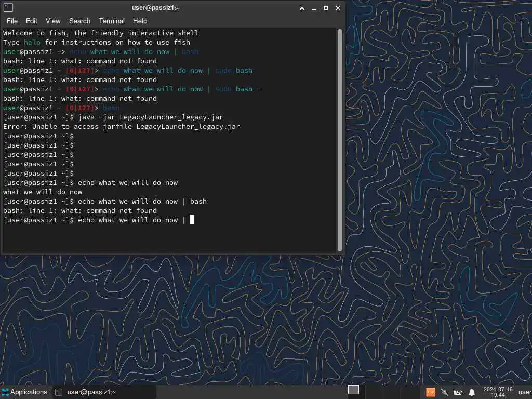Open the Help menu
The height and width of the screenshot is (399, 532).
click(140, 21)
